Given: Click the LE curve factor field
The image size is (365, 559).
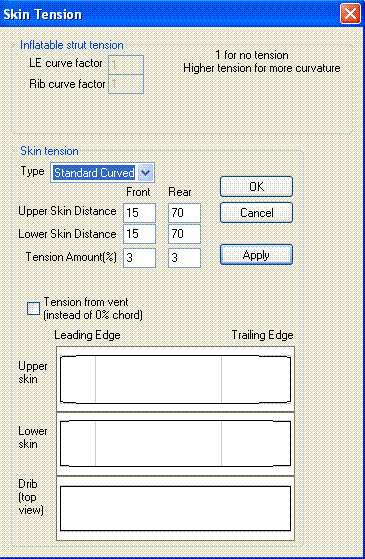Looking at the screenshot, I should pyautogui.click(x=126, y=65).
